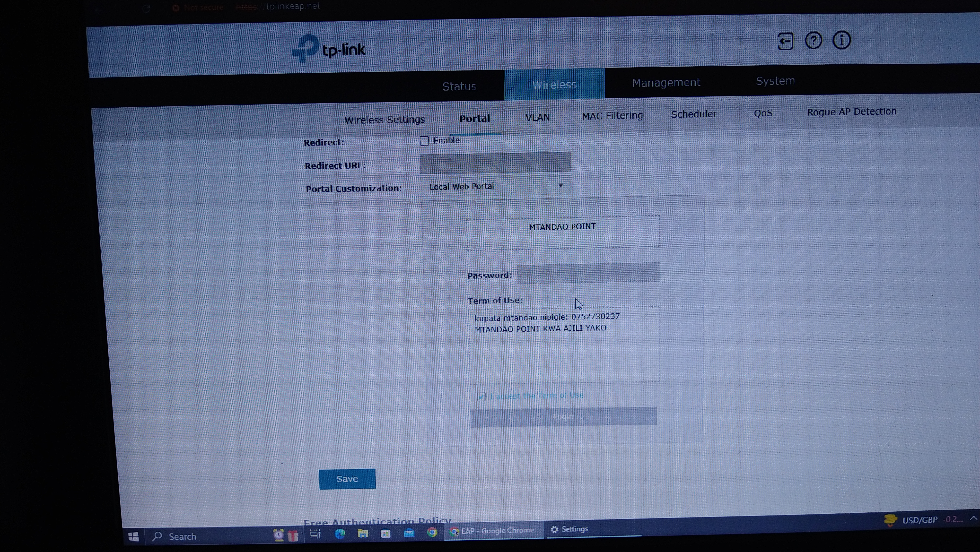
Task: Enable the Redirect checkbox
Action: 424,141
